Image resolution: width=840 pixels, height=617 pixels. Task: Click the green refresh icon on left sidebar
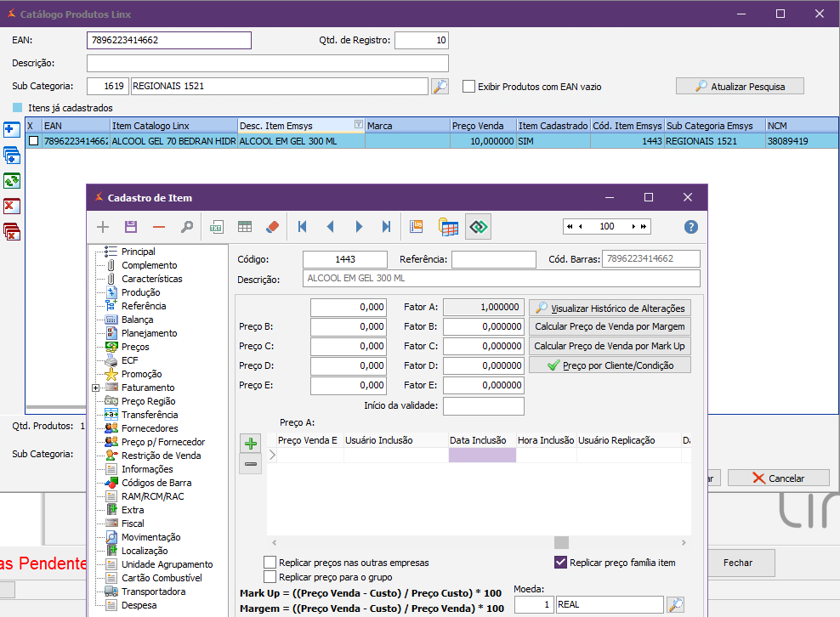pyautogui.click(x=12, y=180)
